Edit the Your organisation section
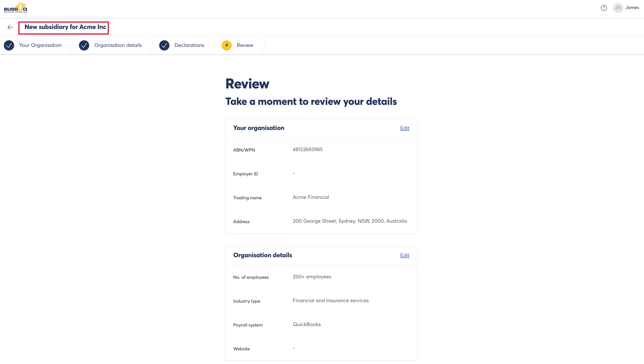Image resolution: width=644 pixels, height=364 pixels. click(404, 128)
